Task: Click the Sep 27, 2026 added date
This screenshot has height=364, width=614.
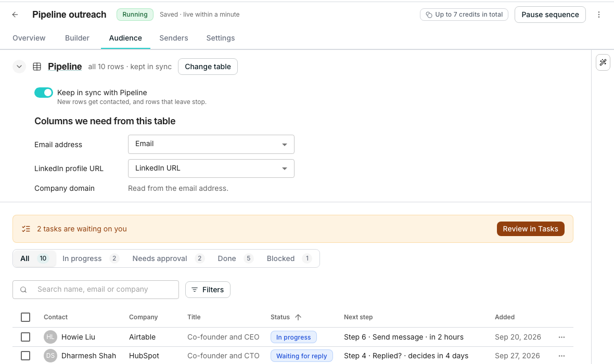Action: [x=517, y=356]
